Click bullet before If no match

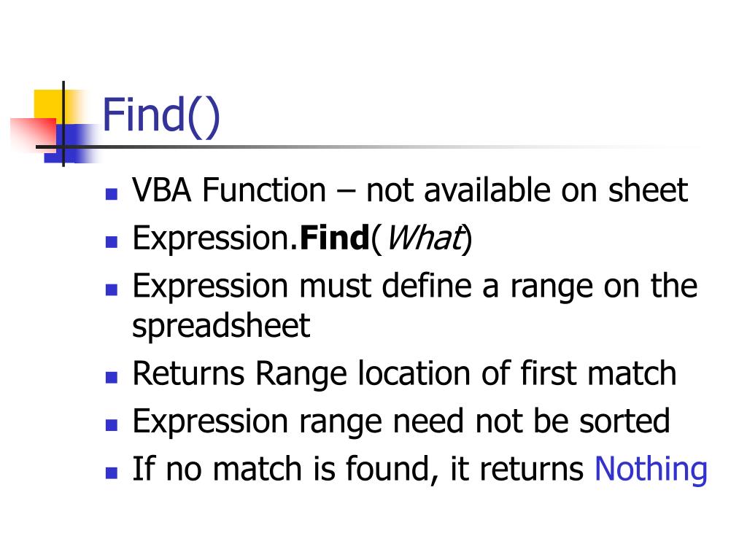112,472
